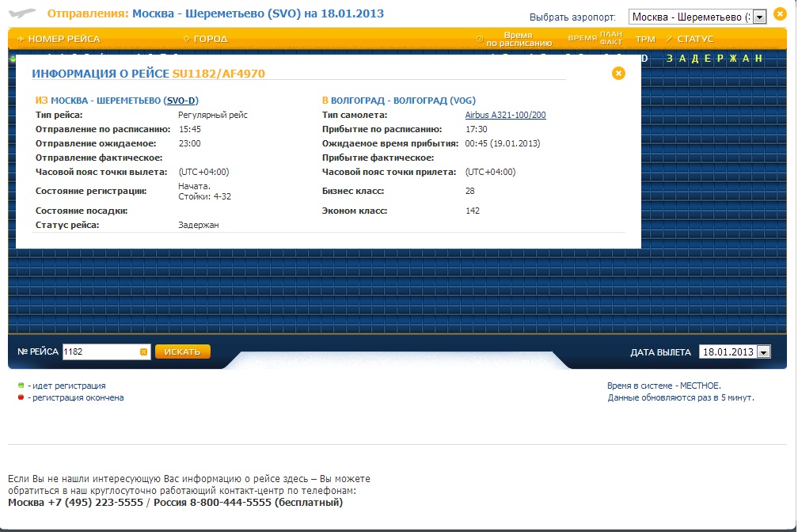Click the ЗАДЕРЖАН status on flight row
This screenshot has height=532, width=798.
(x=714, y=59)
